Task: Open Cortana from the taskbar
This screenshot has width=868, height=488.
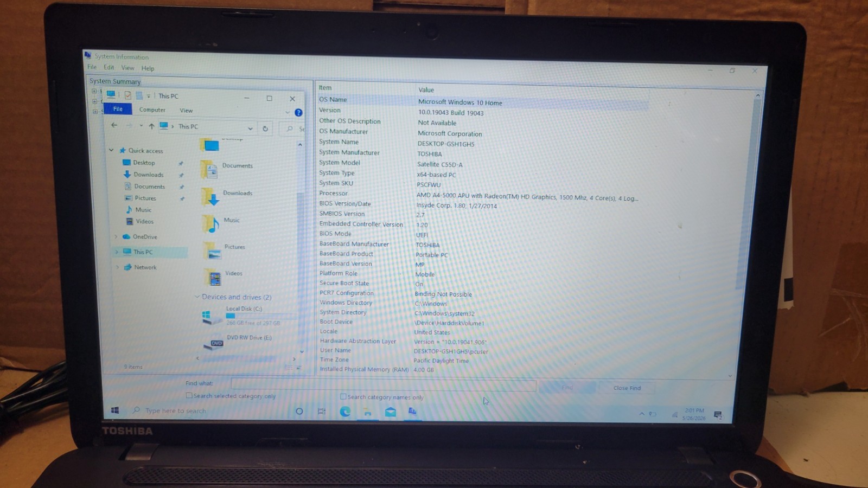Action: tap(299, 411)
